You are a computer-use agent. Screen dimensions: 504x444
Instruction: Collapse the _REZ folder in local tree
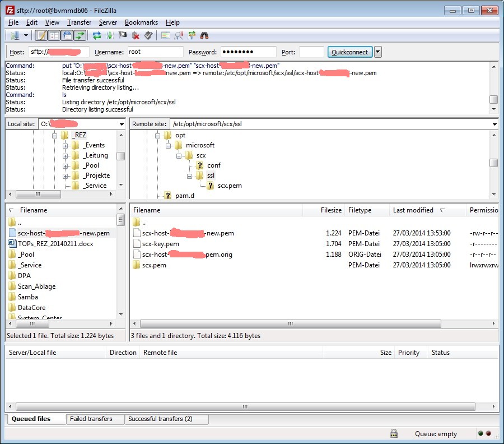[x=54, y=136]
